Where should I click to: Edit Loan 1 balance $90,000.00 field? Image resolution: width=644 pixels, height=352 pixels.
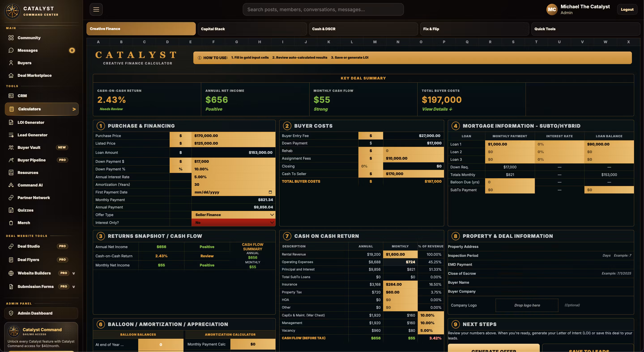(x=609, y=144)
